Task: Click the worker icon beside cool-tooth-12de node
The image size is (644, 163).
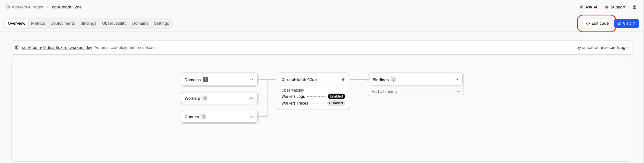Action: point(283,80)
